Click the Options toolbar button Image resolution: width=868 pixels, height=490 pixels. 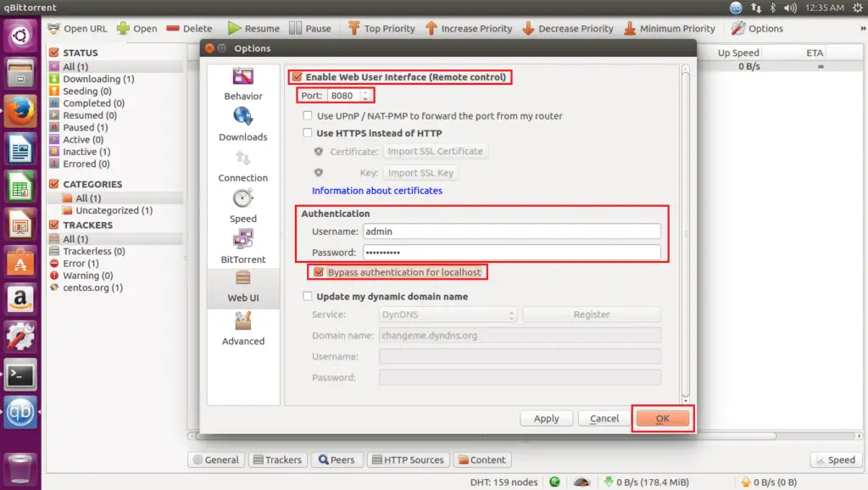pos(757,28)
